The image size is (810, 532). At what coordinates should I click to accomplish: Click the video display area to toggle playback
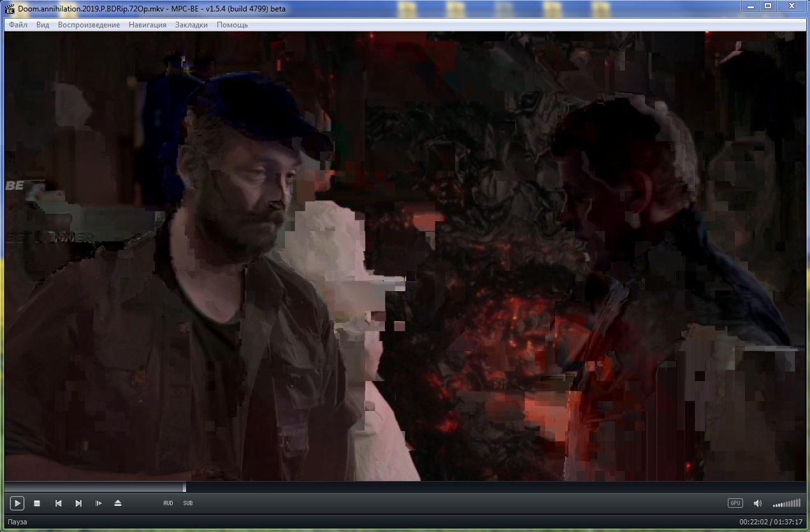point(405,256)
